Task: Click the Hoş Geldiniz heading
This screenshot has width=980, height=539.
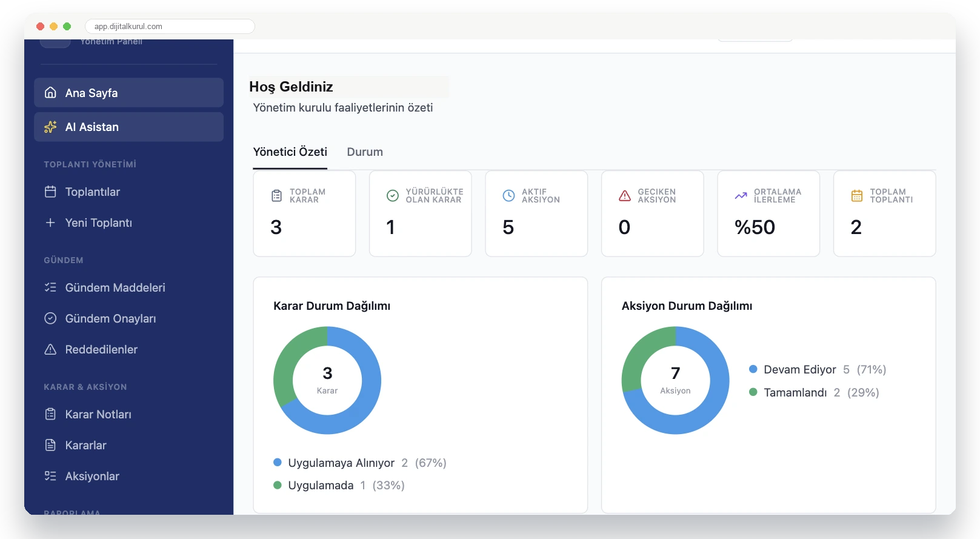Action: point(292,87)
